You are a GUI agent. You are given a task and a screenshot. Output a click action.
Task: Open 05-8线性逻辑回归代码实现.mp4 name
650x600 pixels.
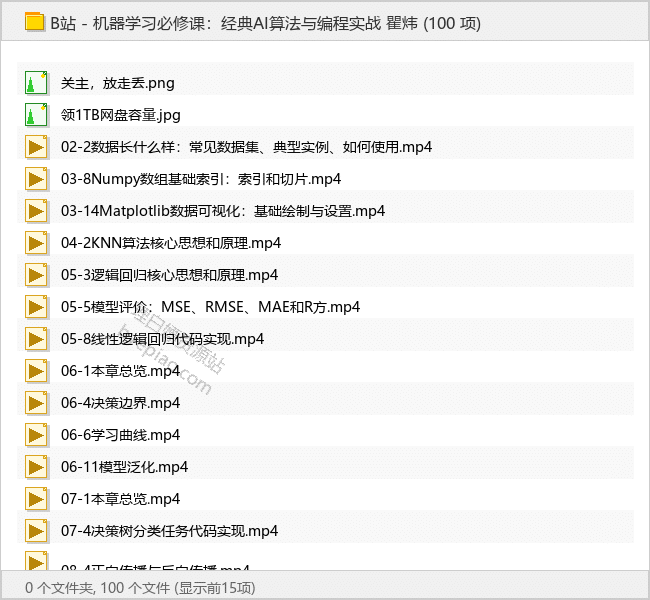(x=162, y=339)
